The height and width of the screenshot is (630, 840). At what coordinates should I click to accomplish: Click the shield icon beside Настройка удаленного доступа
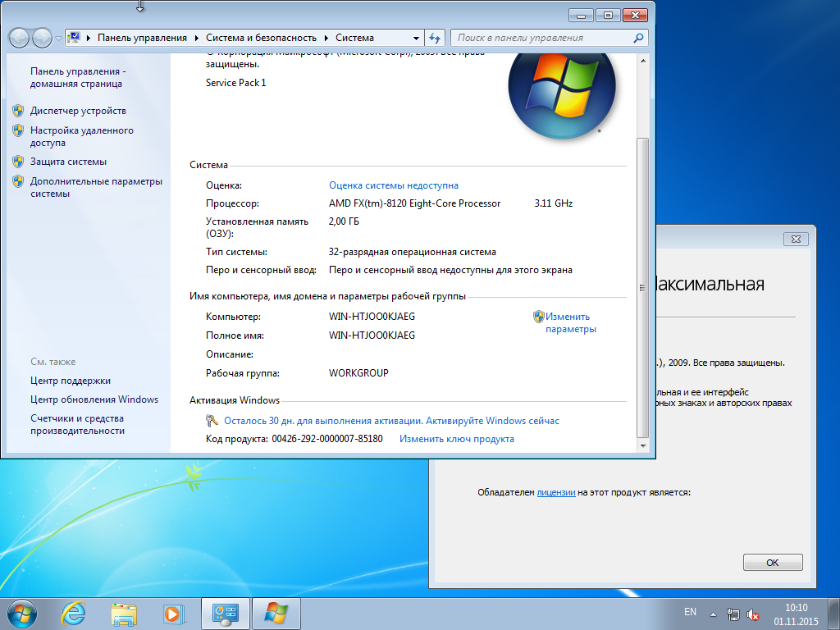18,130
